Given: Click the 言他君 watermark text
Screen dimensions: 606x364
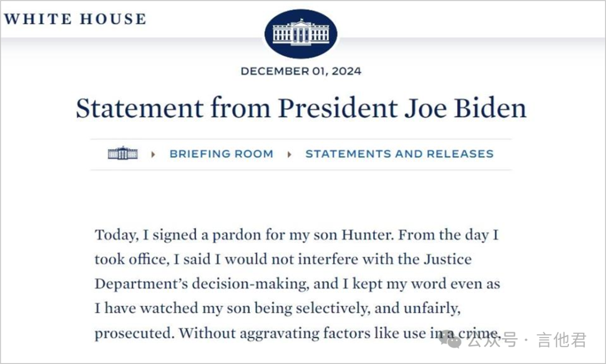Looking at the screenshot, I should [x=562, y=340].
